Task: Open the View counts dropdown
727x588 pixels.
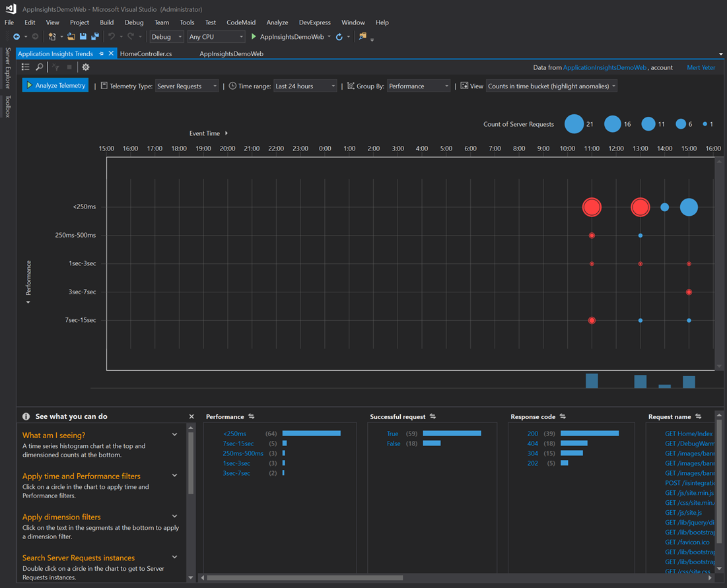Action: 551,86
